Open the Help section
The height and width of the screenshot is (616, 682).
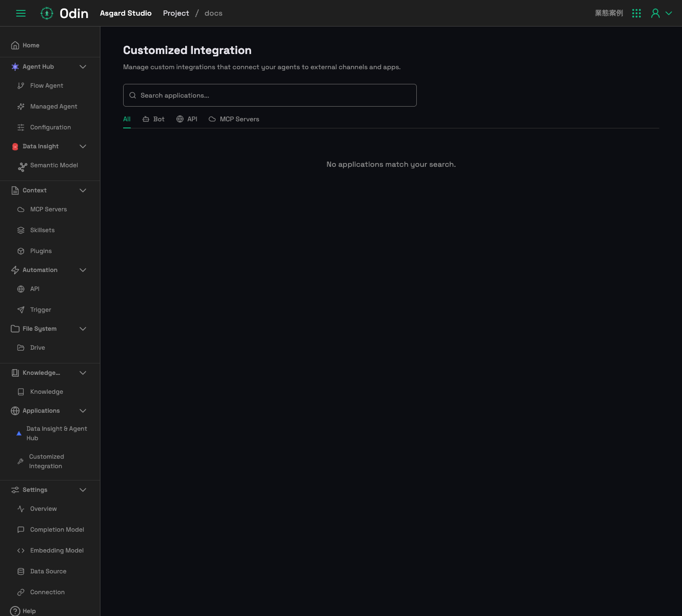[x=23, y=611]
